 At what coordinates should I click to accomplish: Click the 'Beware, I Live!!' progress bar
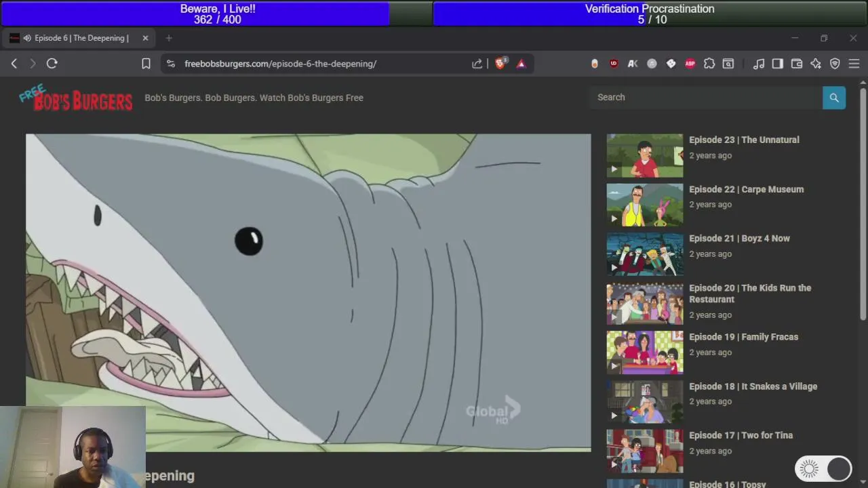pyautogui.click(x=217, y=14)
